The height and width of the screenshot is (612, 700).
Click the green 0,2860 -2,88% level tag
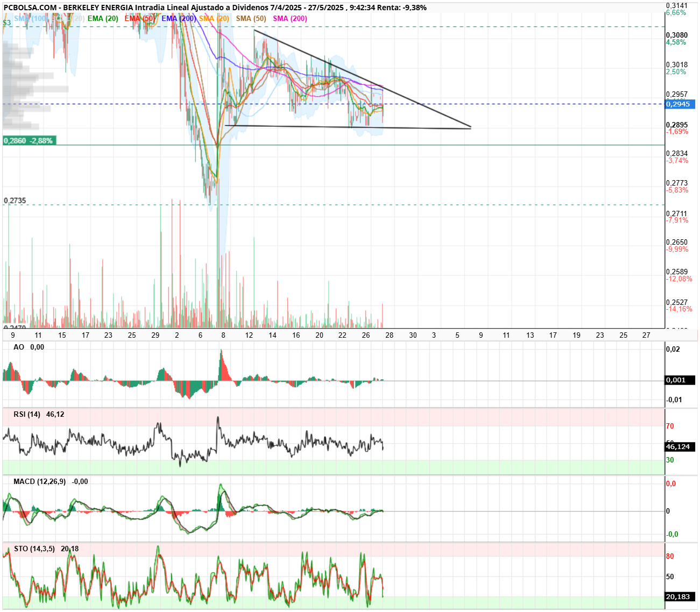[x=29, y=140]
